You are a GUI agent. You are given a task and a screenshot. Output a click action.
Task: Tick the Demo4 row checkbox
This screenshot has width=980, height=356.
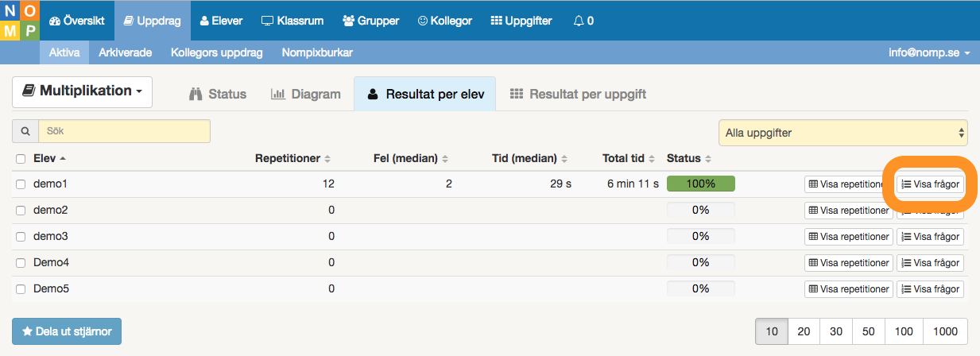point(21,263)
